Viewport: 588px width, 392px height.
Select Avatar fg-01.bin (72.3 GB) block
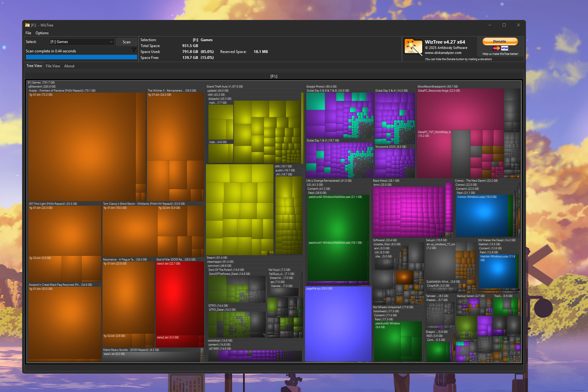[x=82, y=147]
